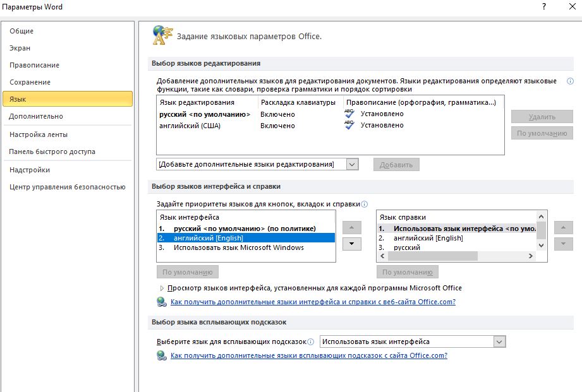
Task: Click help list horizontal scrollbar thumb
Action: pyautogui.click(x=432, y=256)
